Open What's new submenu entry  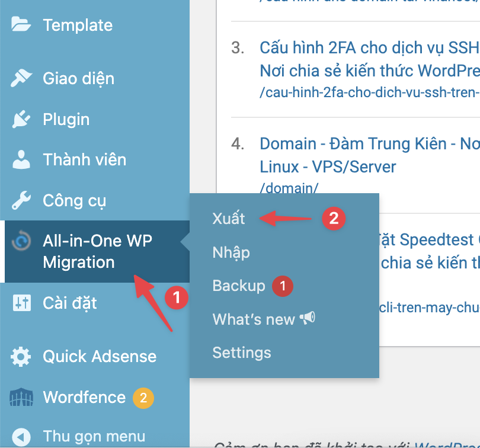tap(254, 319)
